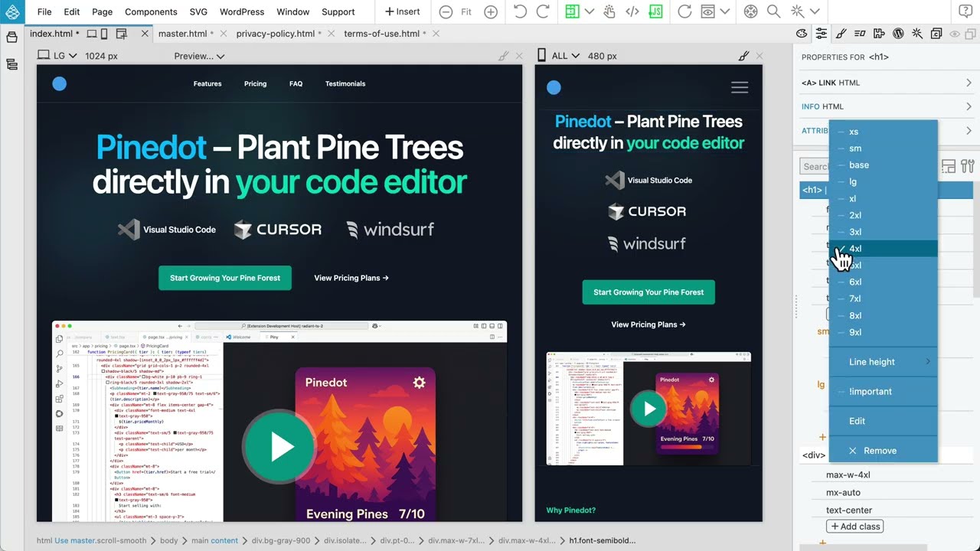Redo the last action
This screenshot has height=551, width=980.
[544, 11]
